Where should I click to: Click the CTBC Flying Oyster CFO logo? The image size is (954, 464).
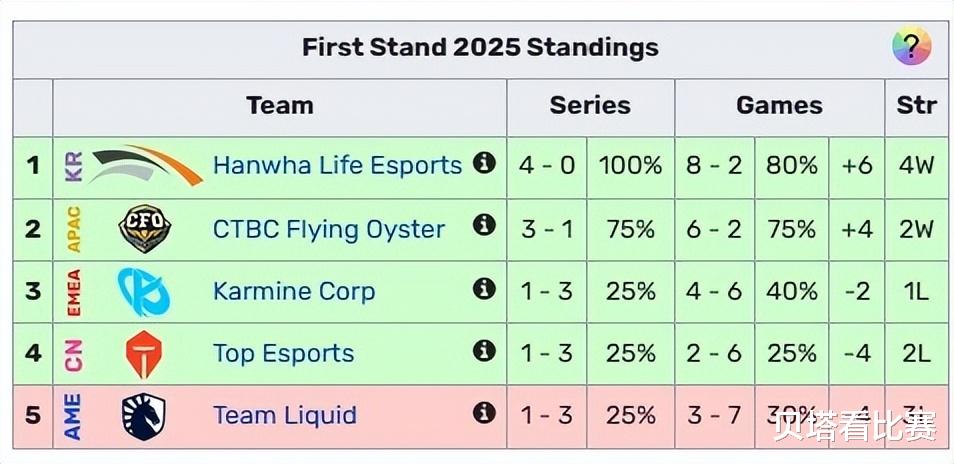(144, 229)
